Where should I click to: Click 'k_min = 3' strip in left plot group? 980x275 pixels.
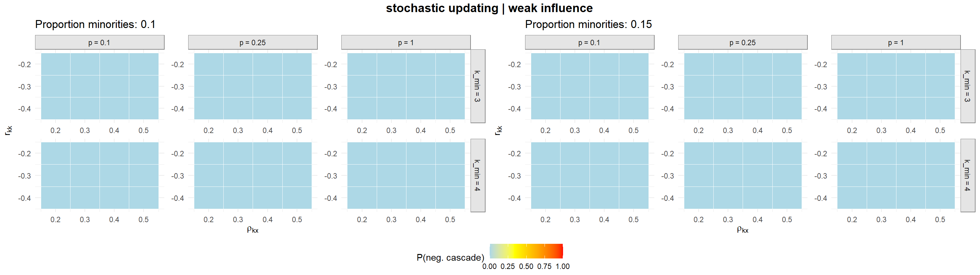tap(478, 86)
